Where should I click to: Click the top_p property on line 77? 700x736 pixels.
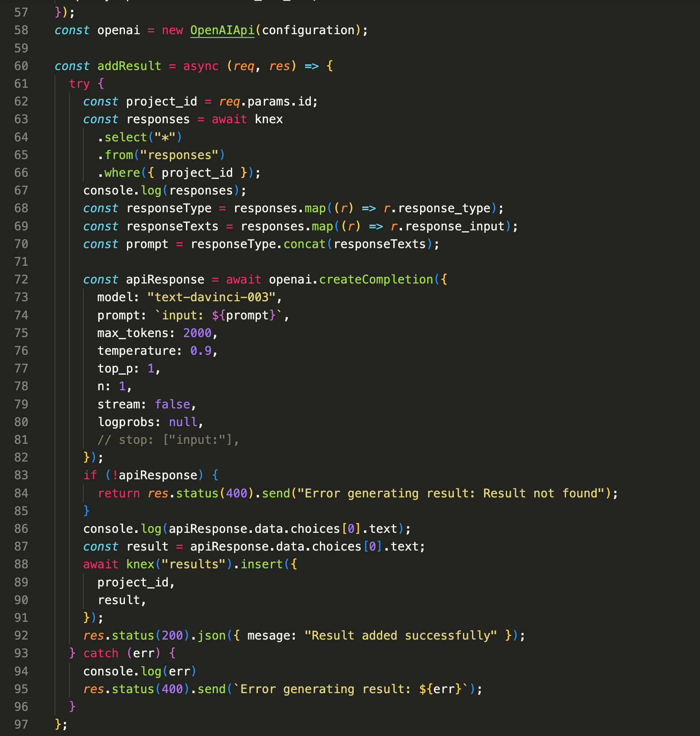pyautogui.click(x=115, y=368)
